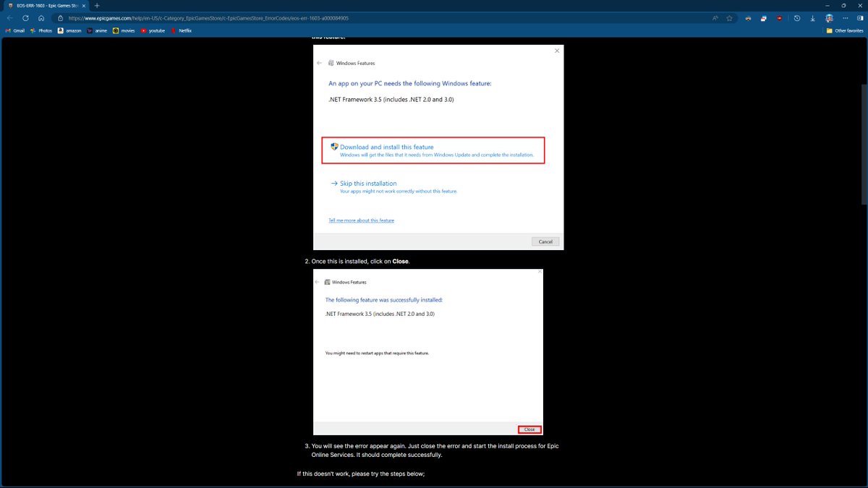Restore down the browser window
Viewport: 868px width, 488px height.
843,5
